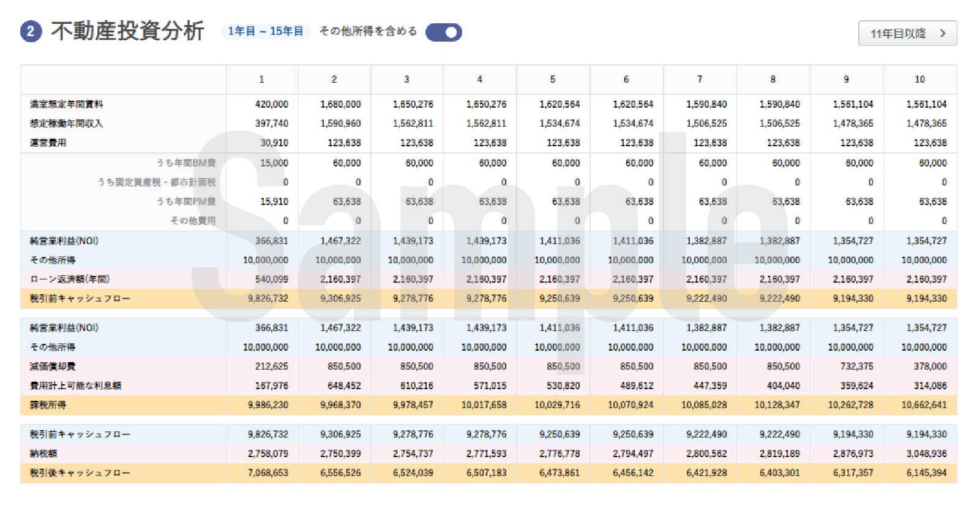This screenshot has width=980, height=506.
Task: Click the 減価償却費 row label
Action: [x=53, y=366]
